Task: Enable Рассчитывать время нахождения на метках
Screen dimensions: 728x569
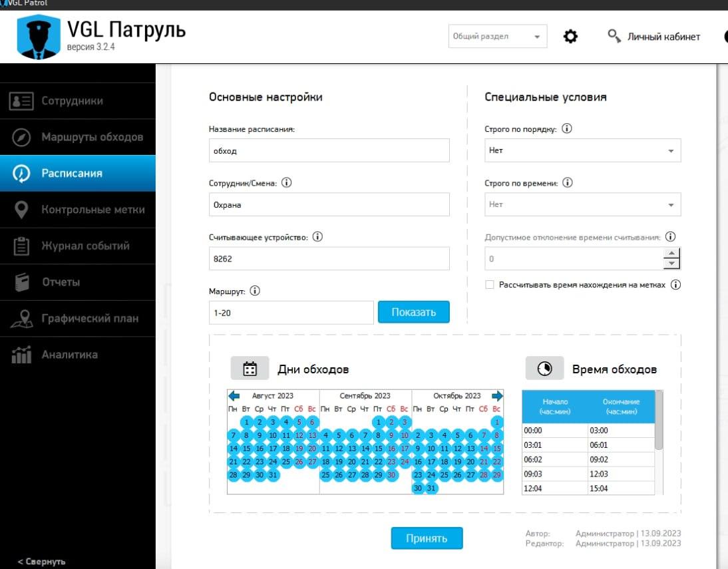Action: coord(489,285)
